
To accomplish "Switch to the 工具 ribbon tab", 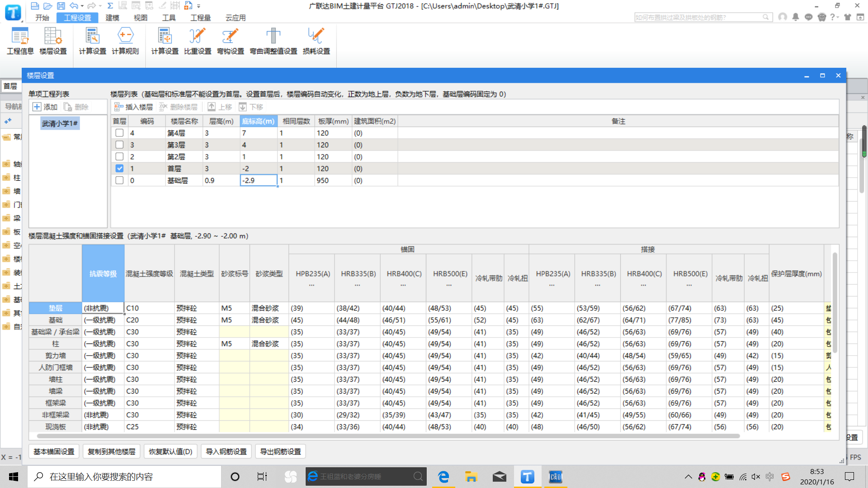I will (169, 18).
